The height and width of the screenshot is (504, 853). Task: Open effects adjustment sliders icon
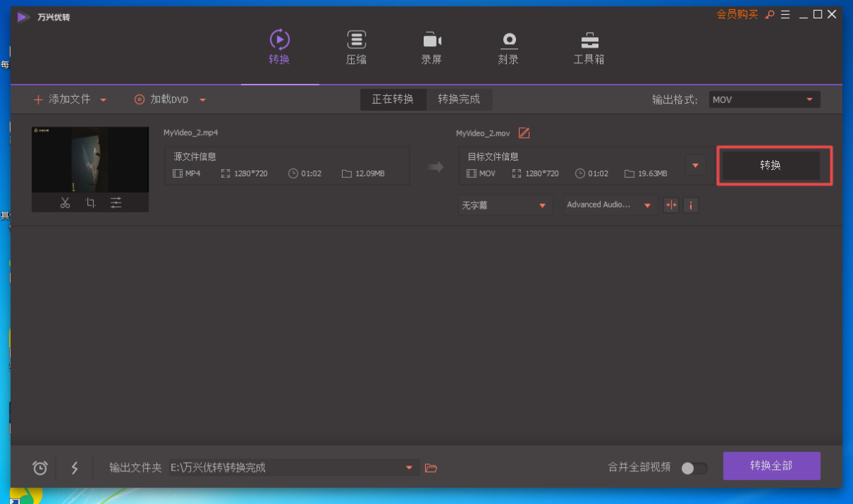point(116,203)
